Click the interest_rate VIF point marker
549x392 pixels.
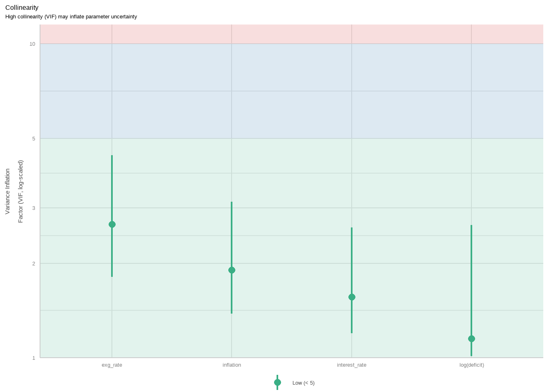(x=352, y=297)
